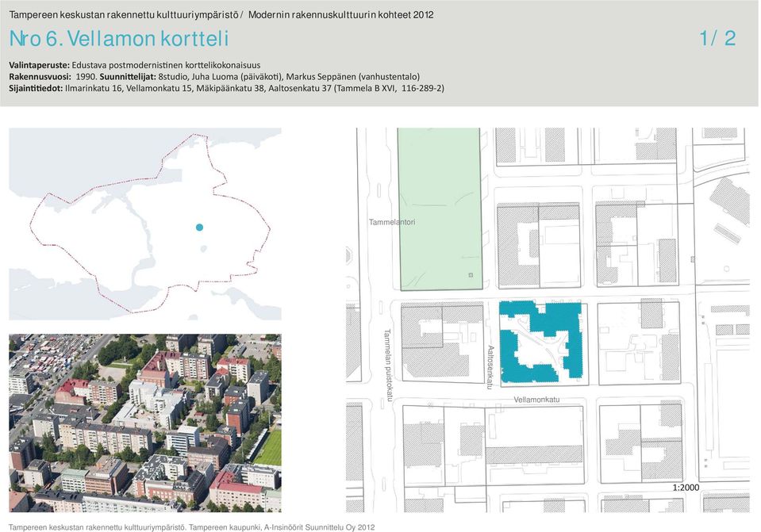Screen dimensions: 761x532
Task: Click the text "Markus Seppänen (vanhustentalo)"
Action: click(x=353, y=77)
